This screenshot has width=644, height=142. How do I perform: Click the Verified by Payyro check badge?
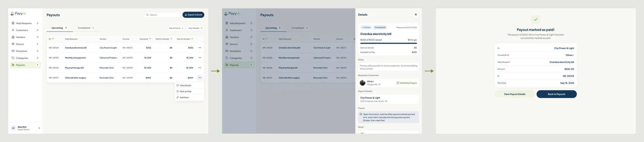point(398,83)
